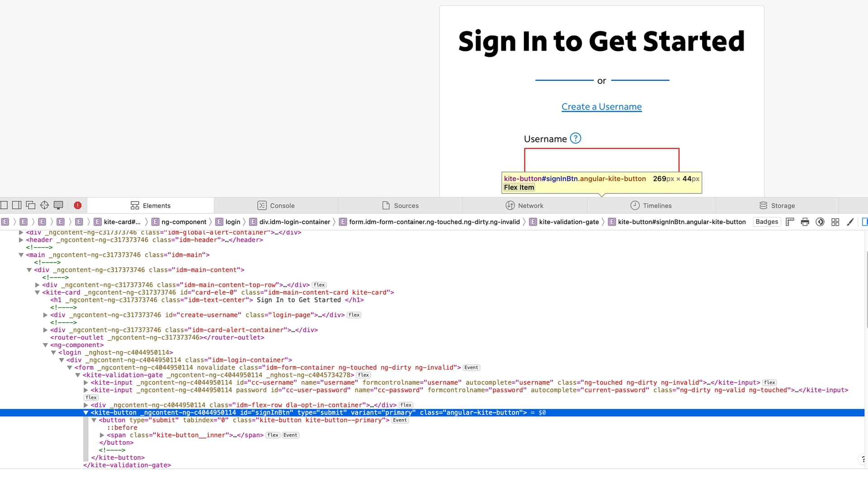Viewport: 868px width, 480px height.
Task: Select the ng-component breadcrumb item
Action: (x=179, y=222)
